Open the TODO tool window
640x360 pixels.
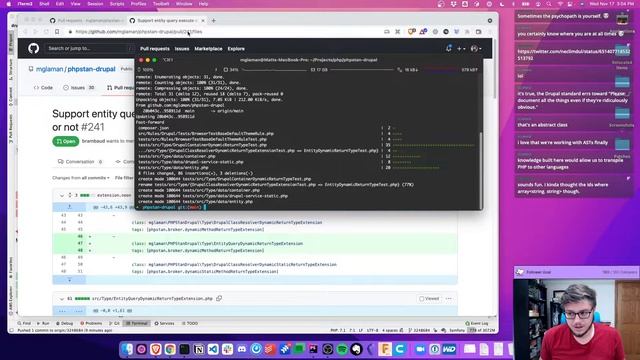(189, 323)
